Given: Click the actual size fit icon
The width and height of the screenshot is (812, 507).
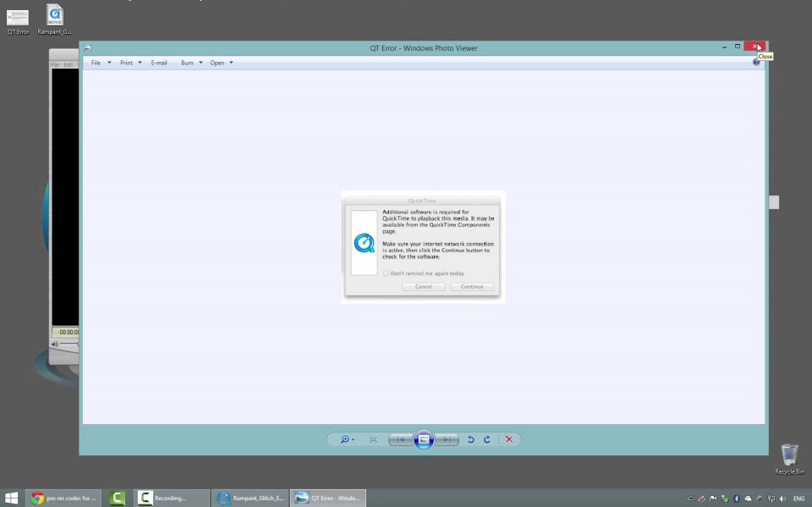Looking at the screenshot, I should [x=373, y=439].
